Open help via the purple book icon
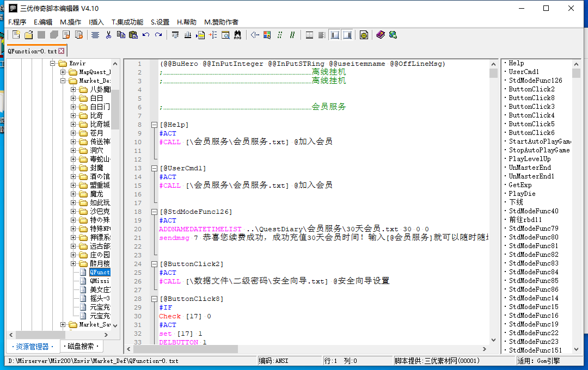Image resolution: width=588 pixels, height=370 pixels. [381, 35]
